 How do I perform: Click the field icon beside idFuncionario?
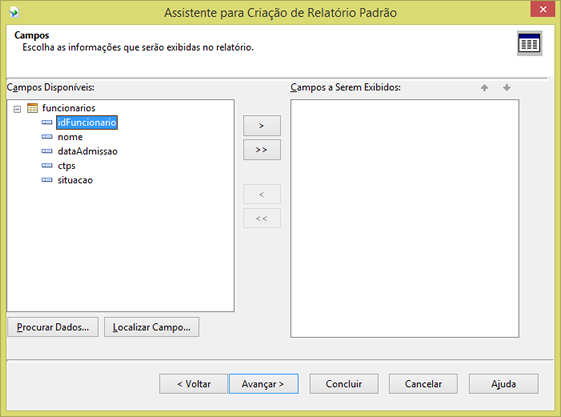[x=47, y=122]
